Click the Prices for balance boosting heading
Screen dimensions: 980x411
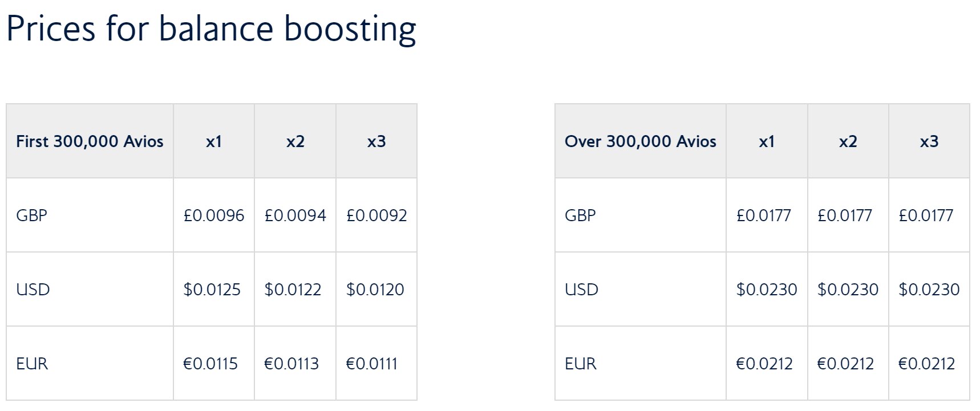(x=211, y=29)
